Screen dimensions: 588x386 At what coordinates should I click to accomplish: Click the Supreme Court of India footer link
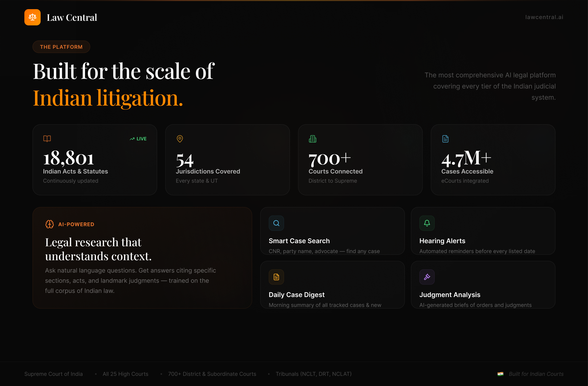(x=54, y=374)
